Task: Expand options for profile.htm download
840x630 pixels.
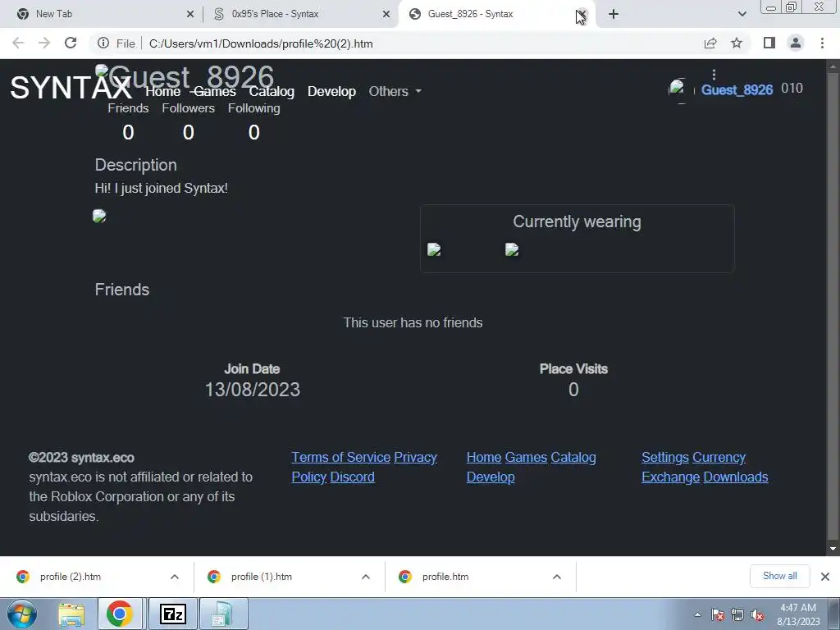Action: coord(557,577)
